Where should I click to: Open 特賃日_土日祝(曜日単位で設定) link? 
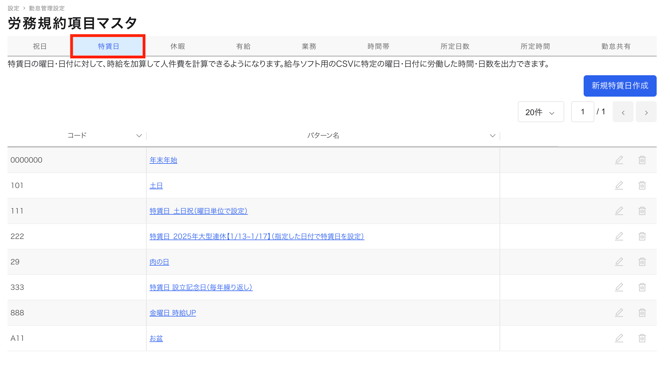198,211
